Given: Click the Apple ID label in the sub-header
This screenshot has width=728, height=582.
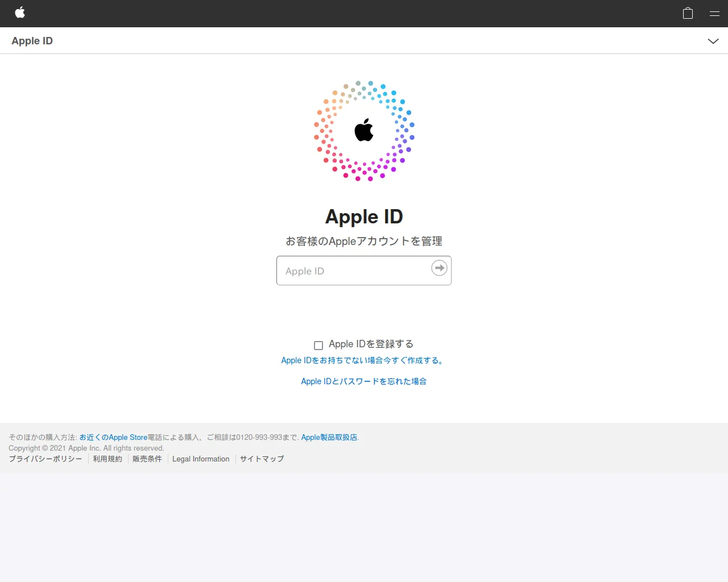Looking at the screenshot, I should 32,40.
